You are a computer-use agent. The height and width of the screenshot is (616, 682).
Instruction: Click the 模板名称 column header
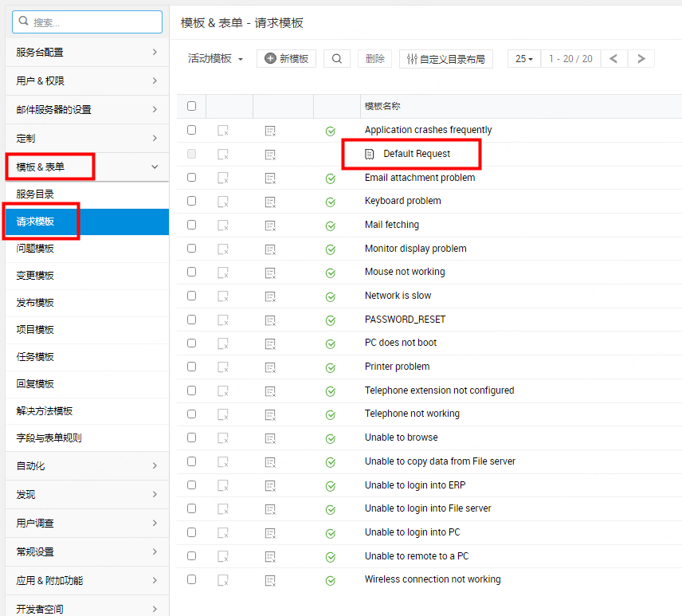pos(382,106)
